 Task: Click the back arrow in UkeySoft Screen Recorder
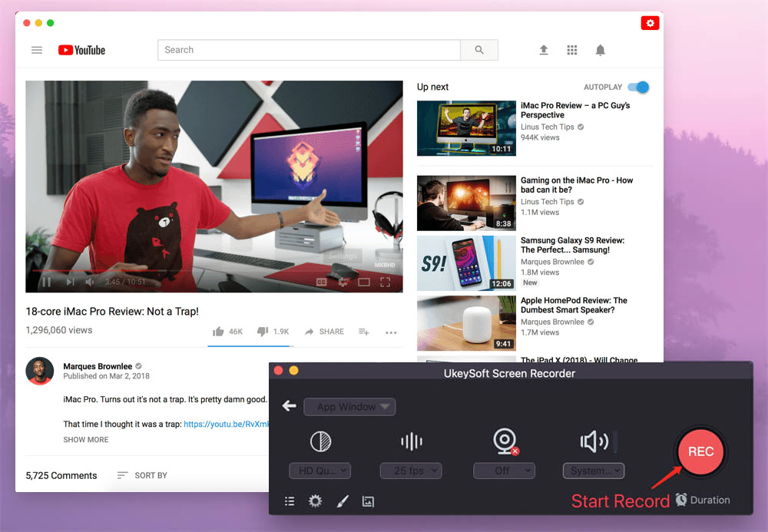[x=290, y=406]
